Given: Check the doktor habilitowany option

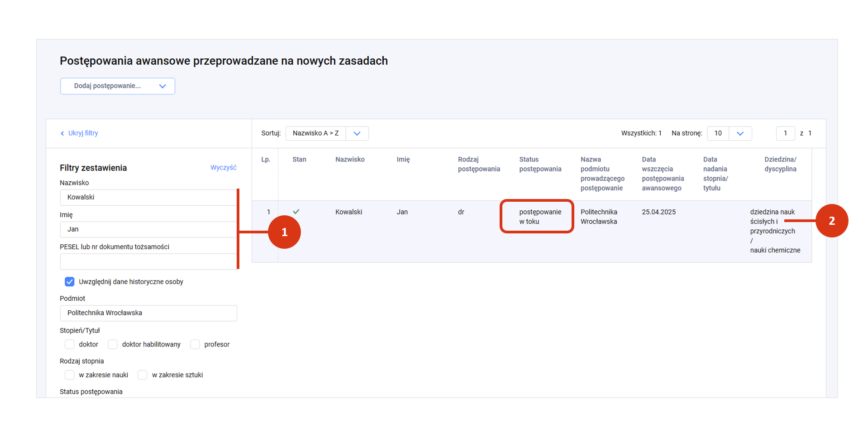Looking at the screenshot, I should pos(113,345).
